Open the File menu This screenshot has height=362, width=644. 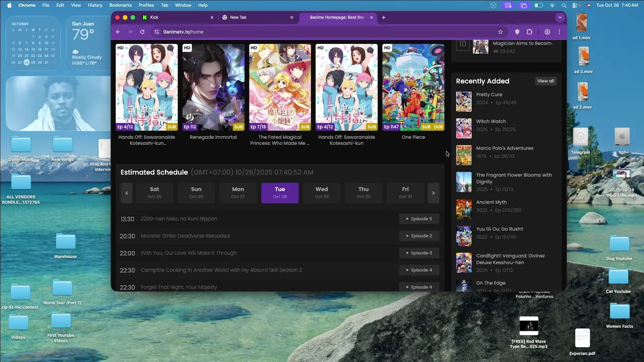coord(46,5)
